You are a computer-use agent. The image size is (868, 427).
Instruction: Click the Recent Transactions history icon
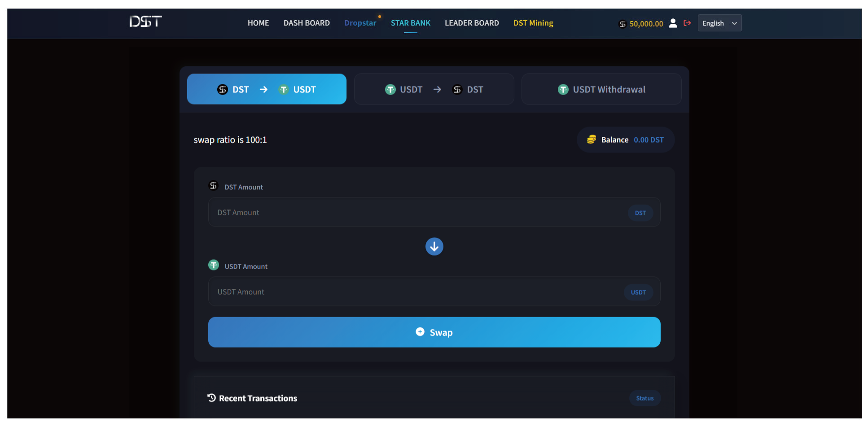(x=211, y=398)
